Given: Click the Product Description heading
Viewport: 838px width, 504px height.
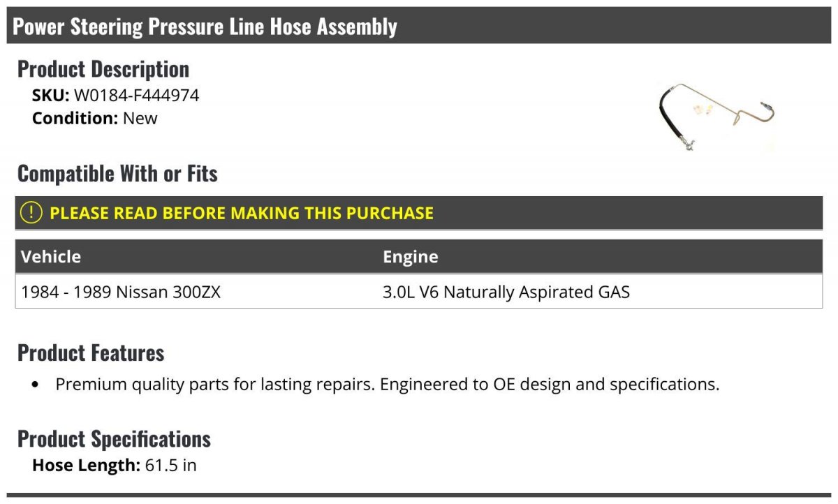Looking at the screenshot, I should pos(103,69).
